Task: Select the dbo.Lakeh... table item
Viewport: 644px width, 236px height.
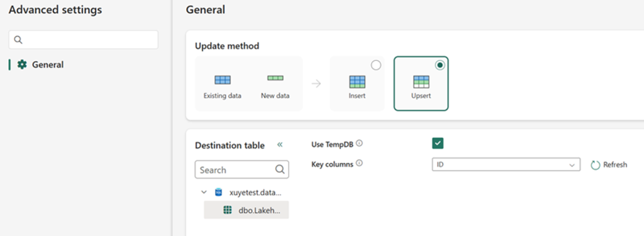Action: 247,210
